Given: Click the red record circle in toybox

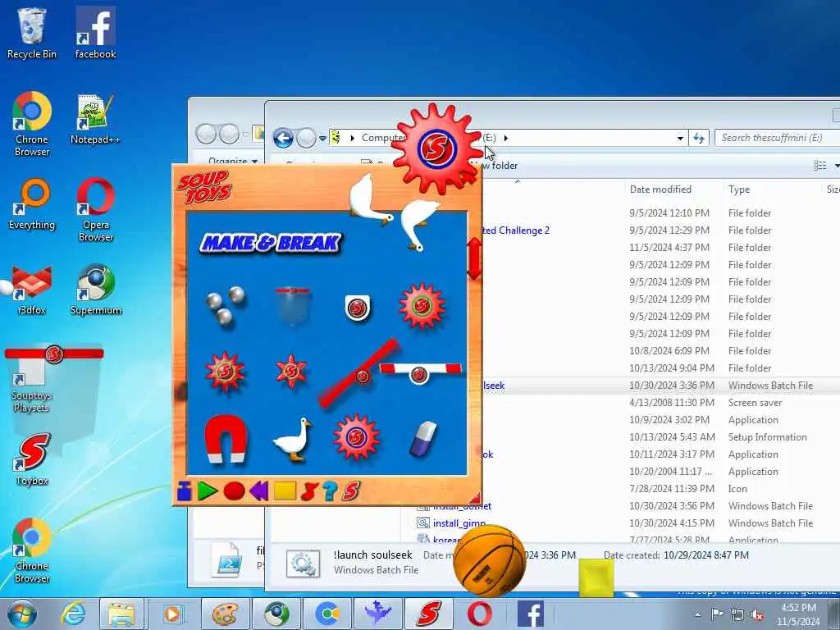Looking at the screenshot, I should [234, 491].
